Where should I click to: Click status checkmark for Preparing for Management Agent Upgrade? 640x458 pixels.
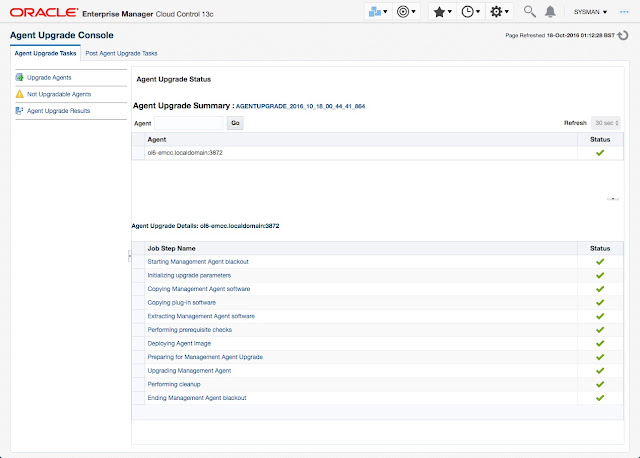pos(600,357)
